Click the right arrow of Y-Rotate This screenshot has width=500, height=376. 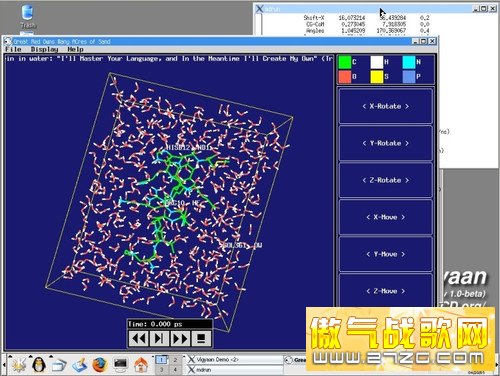(407, 143)
